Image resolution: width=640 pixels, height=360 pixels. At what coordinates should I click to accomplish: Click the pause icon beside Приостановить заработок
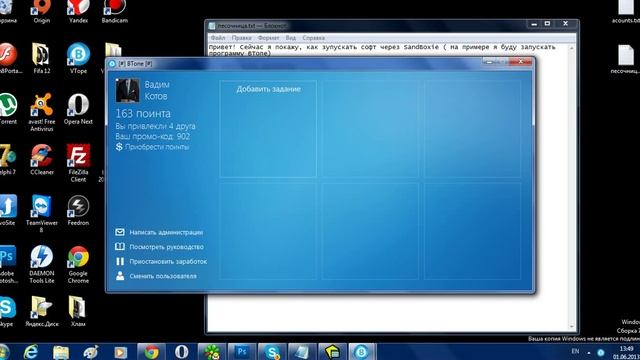[120, 261]
